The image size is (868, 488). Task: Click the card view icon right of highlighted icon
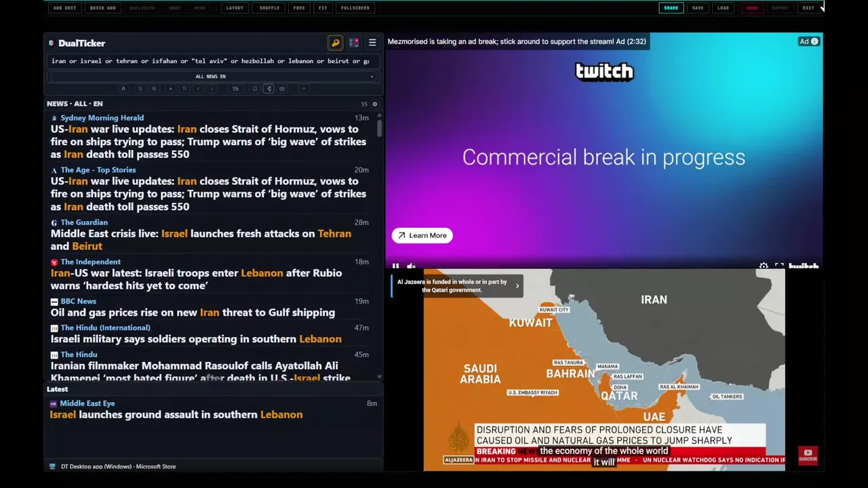click(x=282, y=89)
